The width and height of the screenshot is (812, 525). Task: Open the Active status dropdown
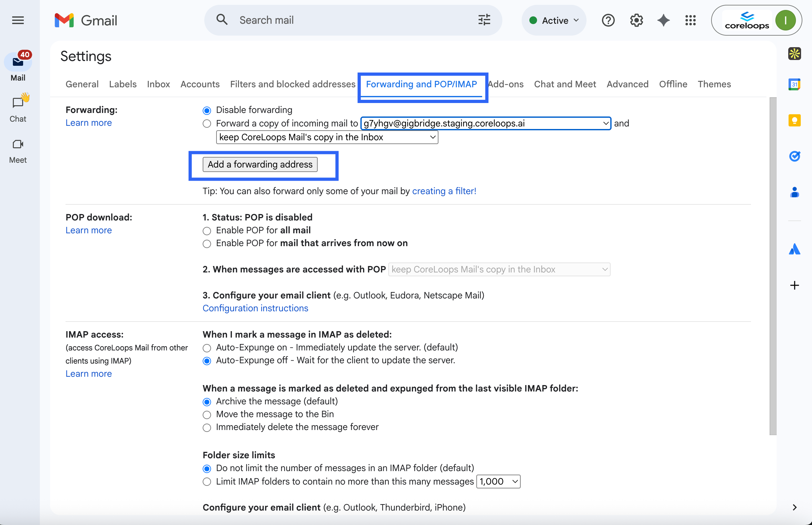(554, 21)
